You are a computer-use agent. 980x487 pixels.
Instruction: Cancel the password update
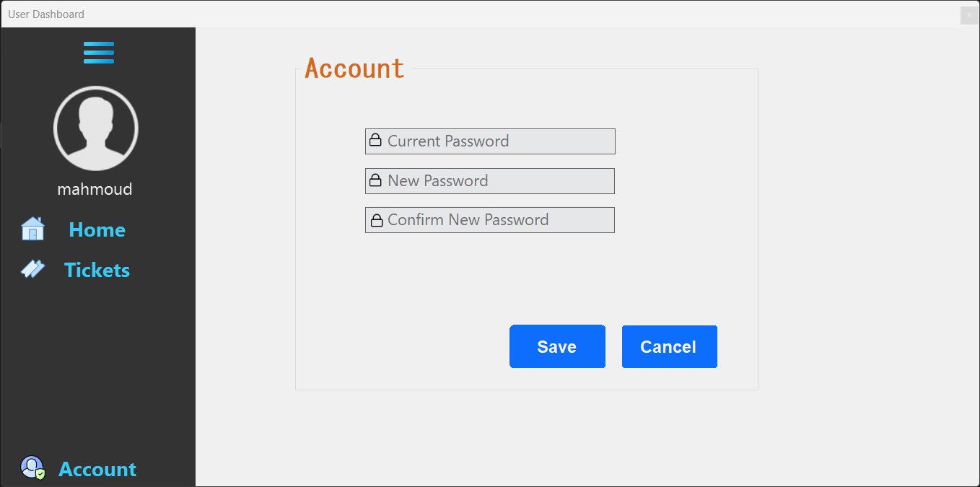coord(669,346)
